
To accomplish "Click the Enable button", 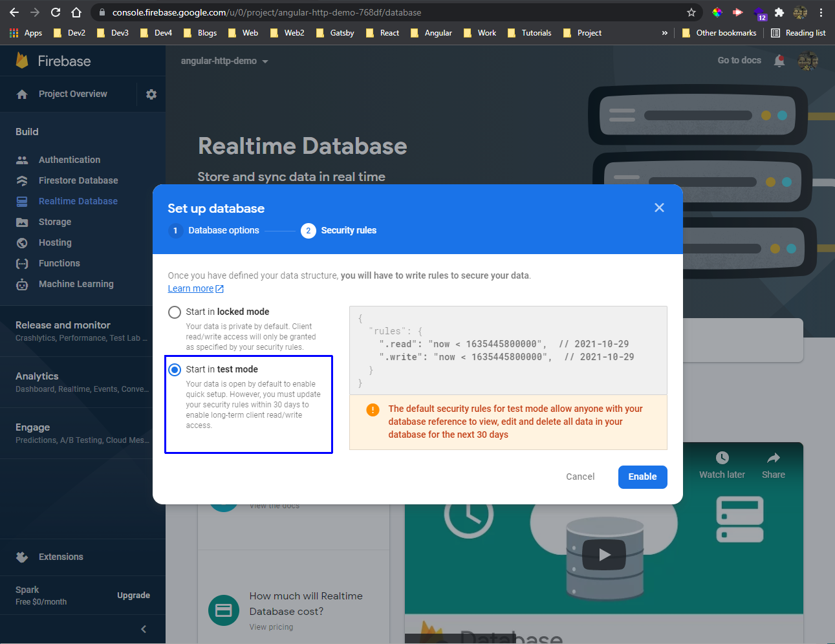I will pos(642,477).
